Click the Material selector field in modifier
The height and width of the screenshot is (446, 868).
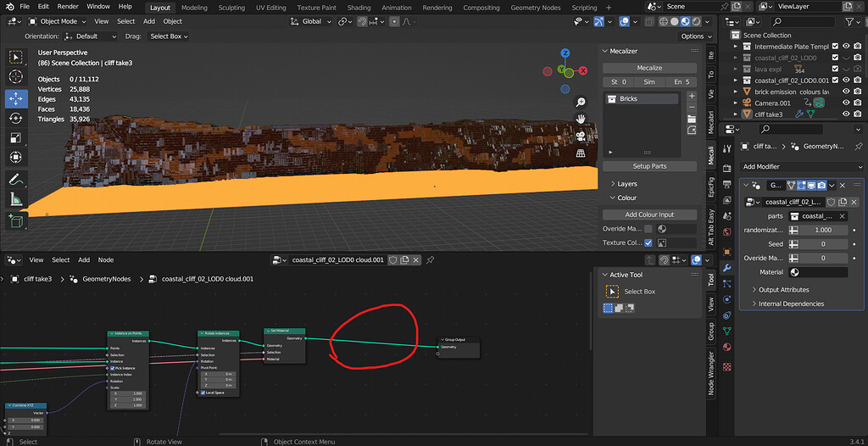click(818, 272)
